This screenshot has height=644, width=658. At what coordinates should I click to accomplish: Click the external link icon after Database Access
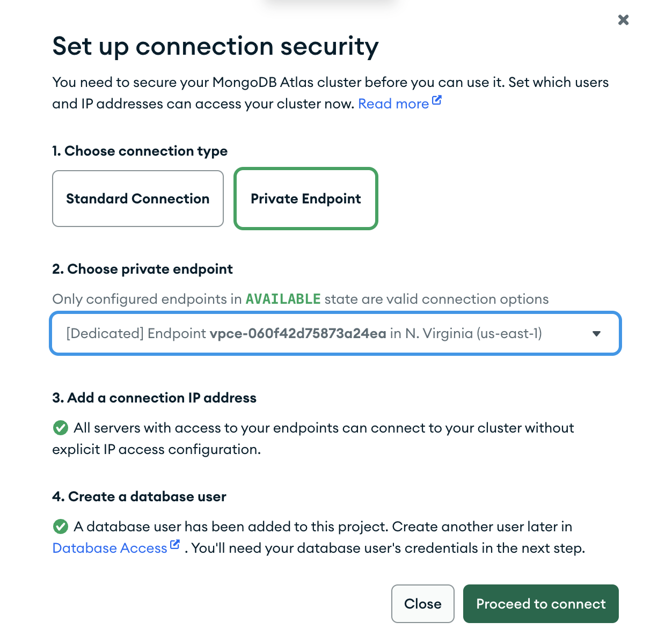point(175,544)
